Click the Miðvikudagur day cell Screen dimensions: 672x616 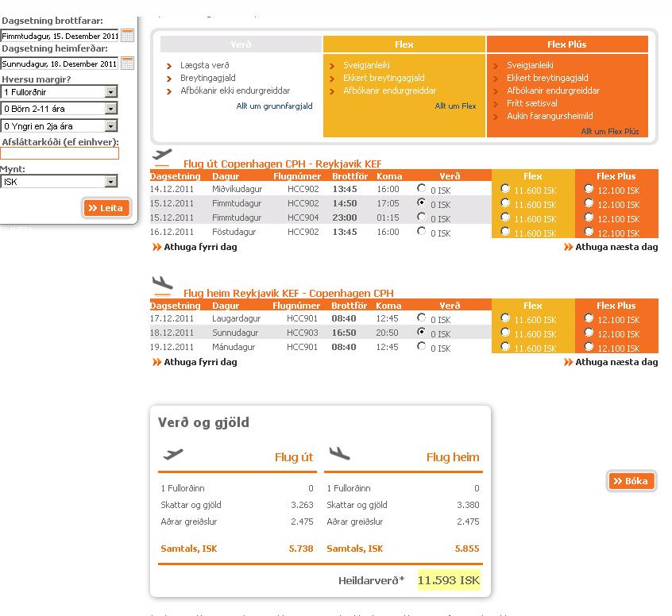pos(237,189)
